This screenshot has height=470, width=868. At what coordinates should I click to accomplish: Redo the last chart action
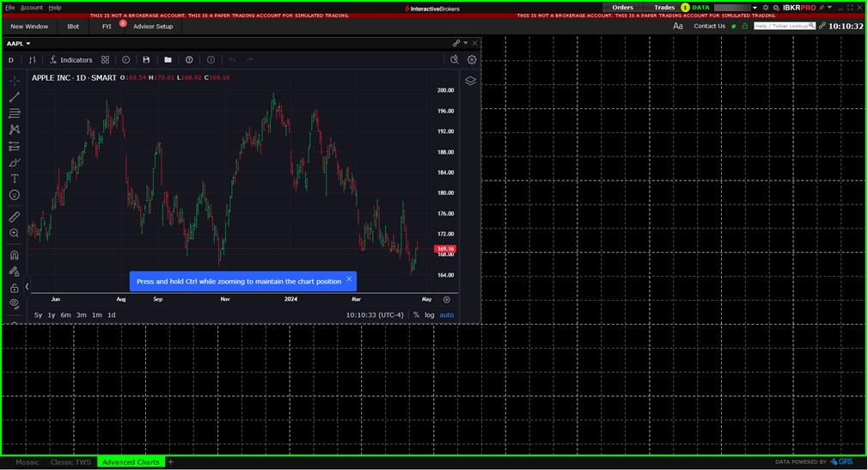249,60
